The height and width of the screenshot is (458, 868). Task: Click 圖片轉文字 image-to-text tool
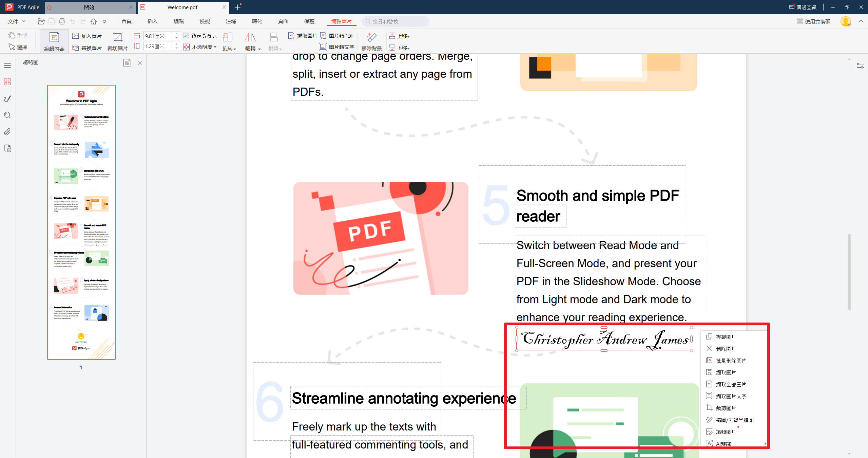pyautogui.click(x=337, y=47)
